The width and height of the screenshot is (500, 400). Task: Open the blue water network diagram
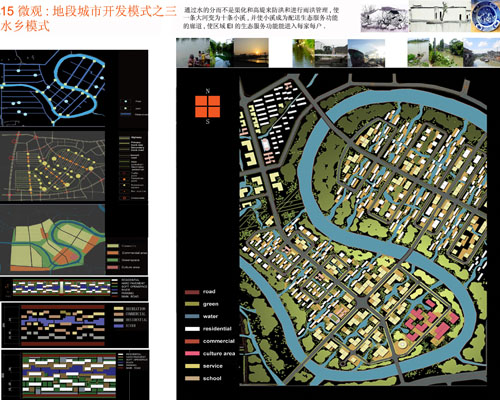click(53, 88)
